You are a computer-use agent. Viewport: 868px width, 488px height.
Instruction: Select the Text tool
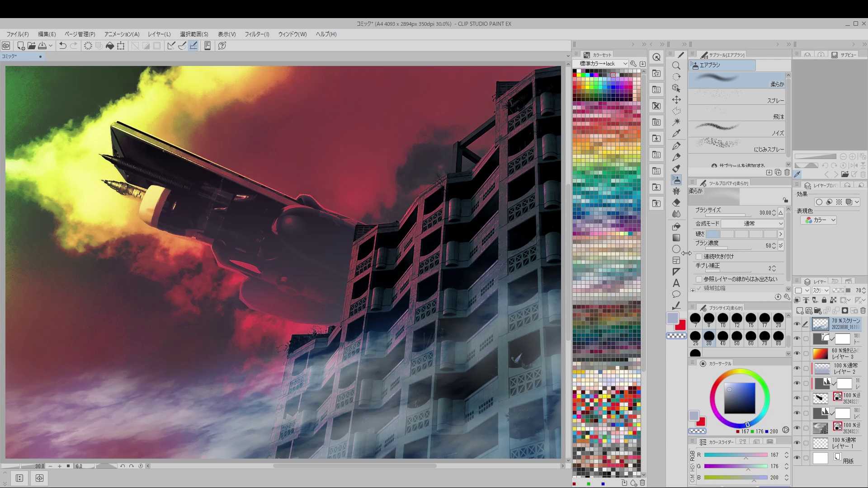(676, 283)
